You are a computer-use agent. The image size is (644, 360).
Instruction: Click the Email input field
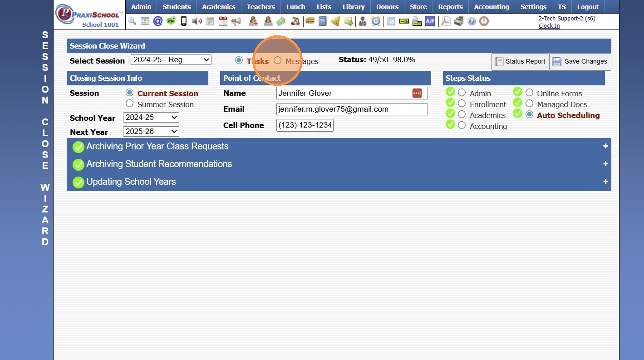[352, 109]
